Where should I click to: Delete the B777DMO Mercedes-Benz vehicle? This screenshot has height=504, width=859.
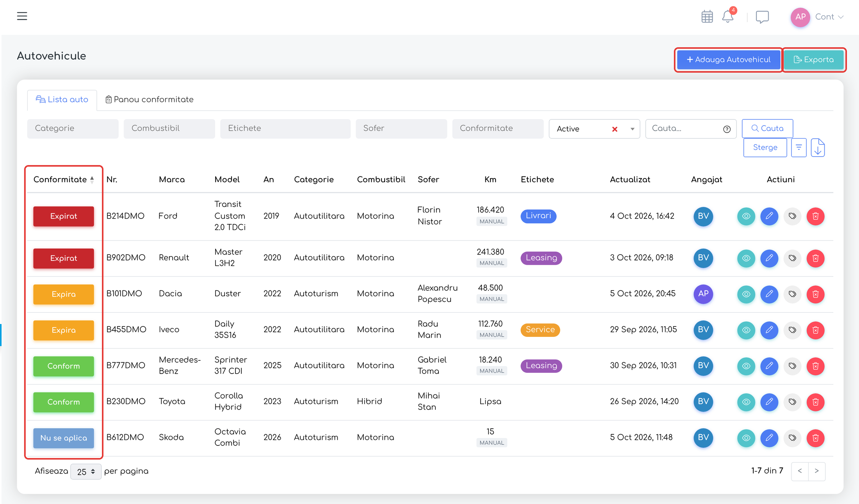tap(816, 366)
